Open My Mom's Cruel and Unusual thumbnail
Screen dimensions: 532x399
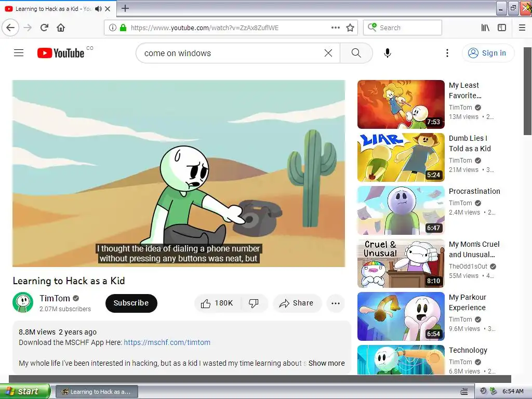(x=401, y=263)
